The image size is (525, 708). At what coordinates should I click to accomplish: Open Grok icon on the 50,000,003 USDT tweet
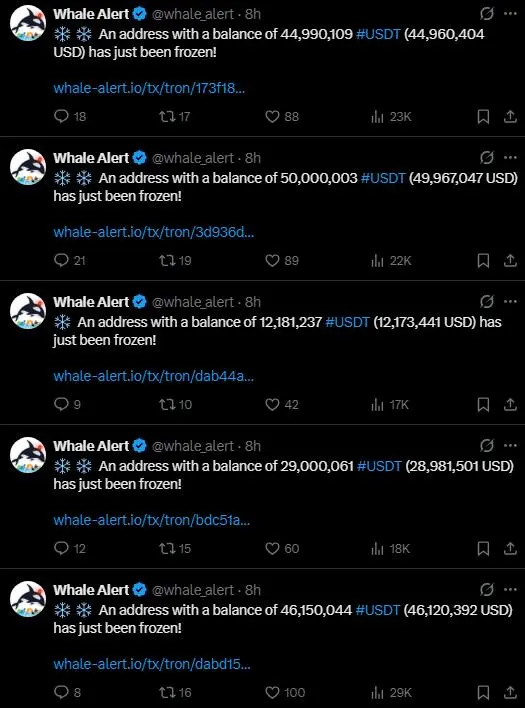point(487,158)
